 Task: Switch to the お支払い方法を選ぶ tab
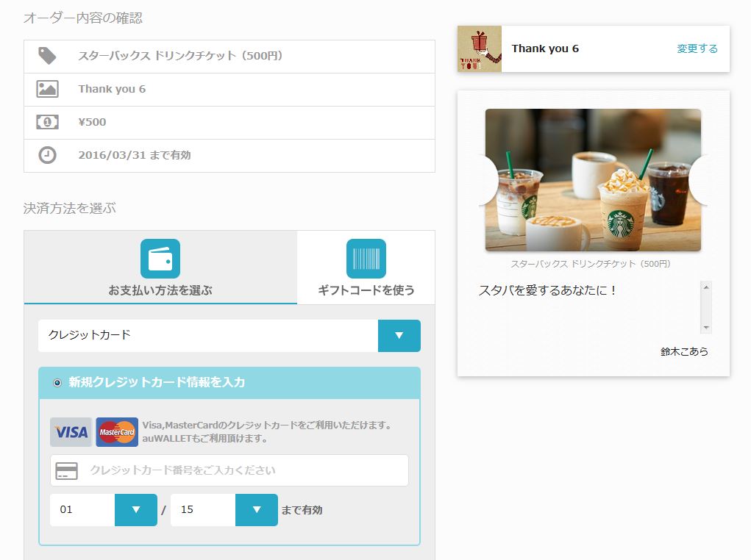point(160,267)
